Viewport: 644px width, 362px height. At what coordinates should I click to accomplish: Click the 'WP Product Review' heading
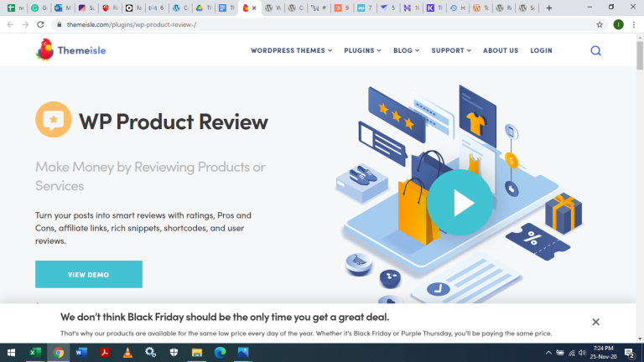[174, 122]
